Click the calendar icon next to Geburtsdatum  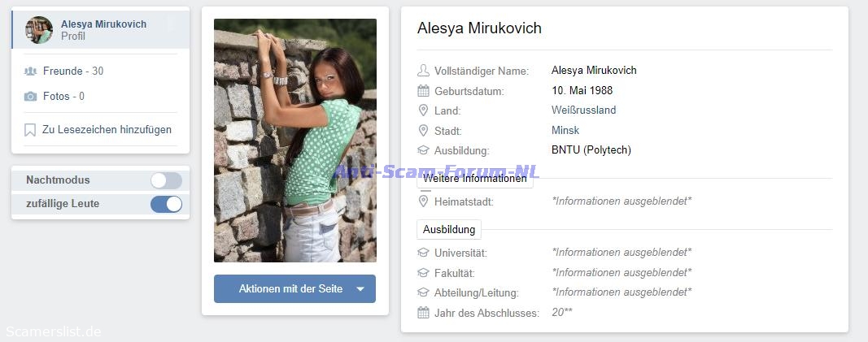click(423, 91)
